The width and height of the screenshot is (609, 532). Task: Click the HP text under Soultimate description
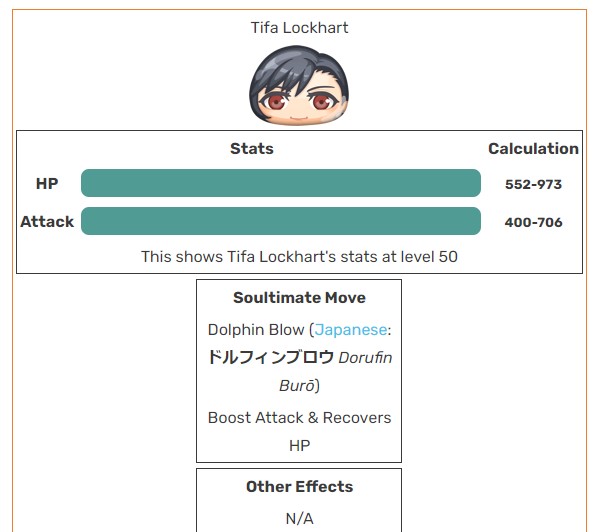(299, 446)
